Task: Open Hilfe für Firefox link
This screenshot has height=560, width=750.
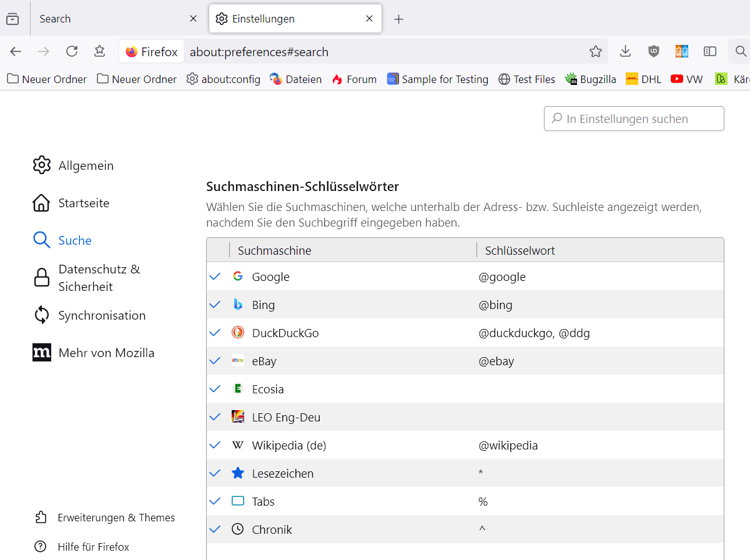Action: (93, 547)
